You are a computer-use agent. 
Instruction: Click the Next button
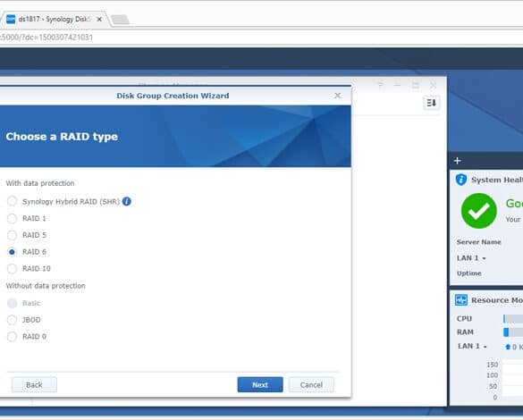(260, 384)
